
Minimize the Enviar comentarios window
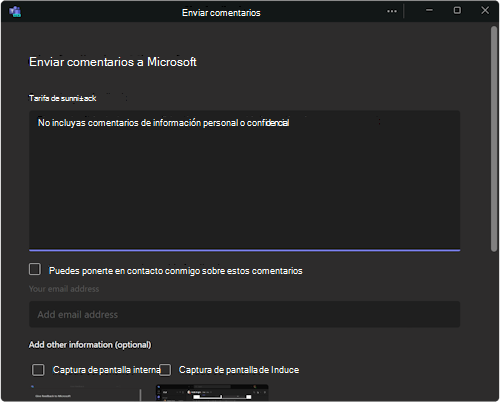click(429, 10)
